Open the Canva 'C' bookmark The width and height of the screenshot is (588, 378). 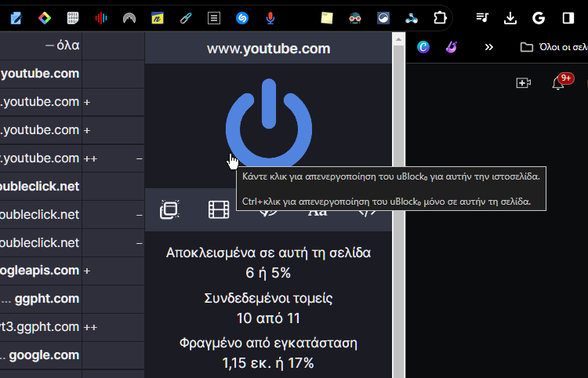[423, 47]
